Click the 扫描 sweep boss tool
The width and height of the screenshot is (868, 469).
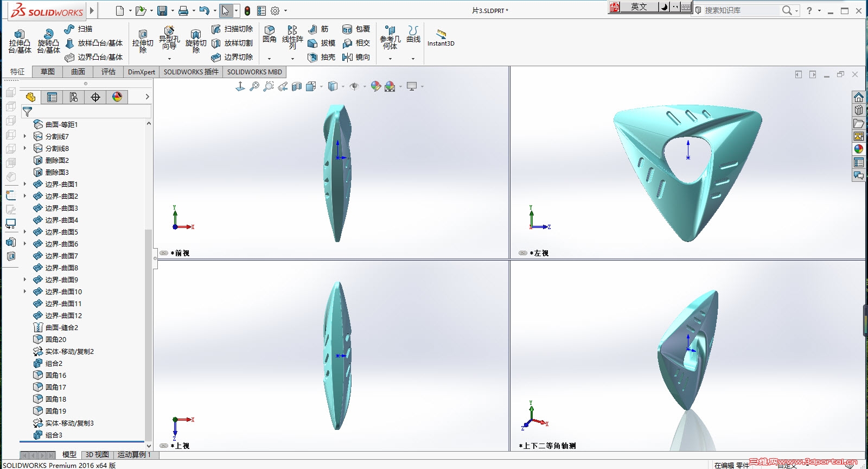click(x=79, y=29)
